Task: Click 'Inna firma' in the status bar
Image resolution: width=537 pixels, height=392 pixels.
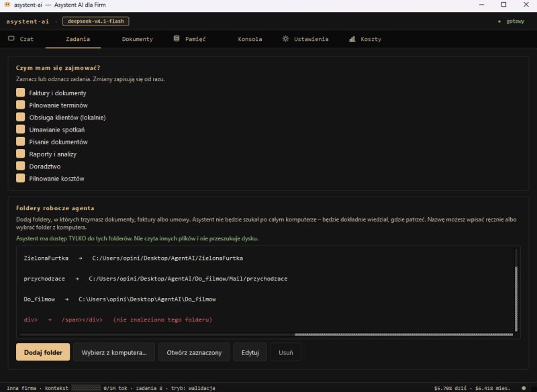Action: click(21, 388)
